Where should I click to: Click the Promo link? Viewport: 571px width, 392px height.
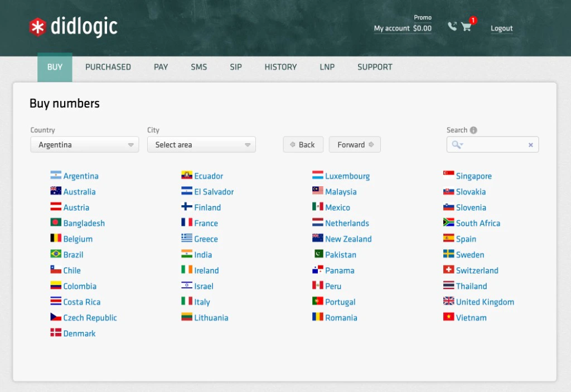coord(423,17)
